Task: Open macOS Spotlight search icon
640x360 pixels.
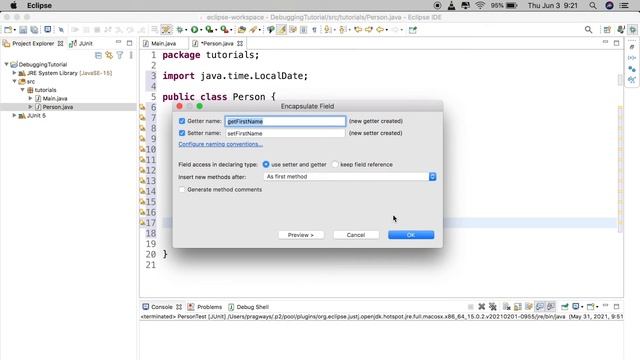Action: coord(593,6)
